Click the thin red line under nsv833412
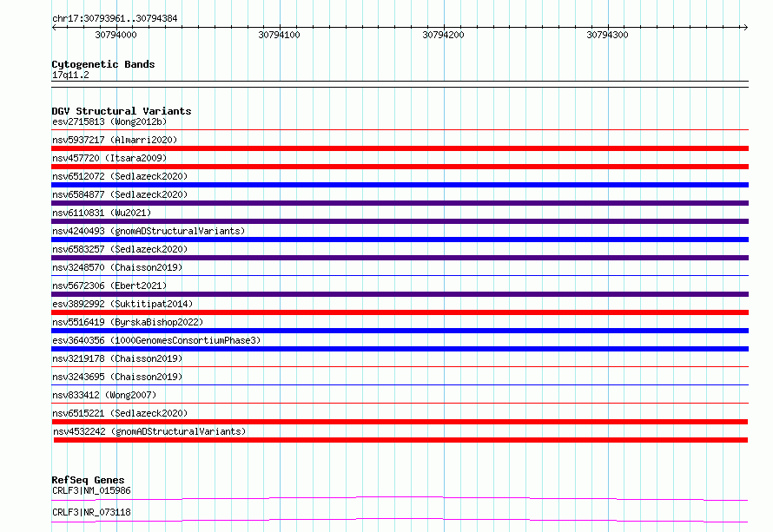The image size is (773, 532). coord(400,404)
